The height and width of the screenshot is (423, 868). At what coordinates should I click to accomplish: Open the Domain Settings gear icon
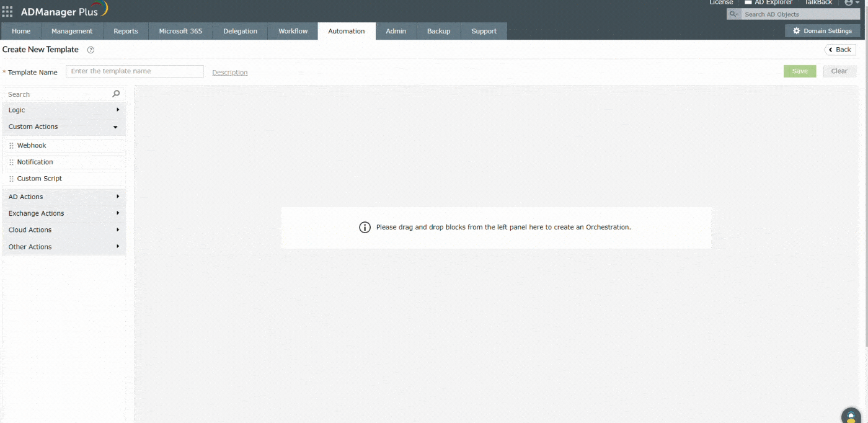point(797,30)
